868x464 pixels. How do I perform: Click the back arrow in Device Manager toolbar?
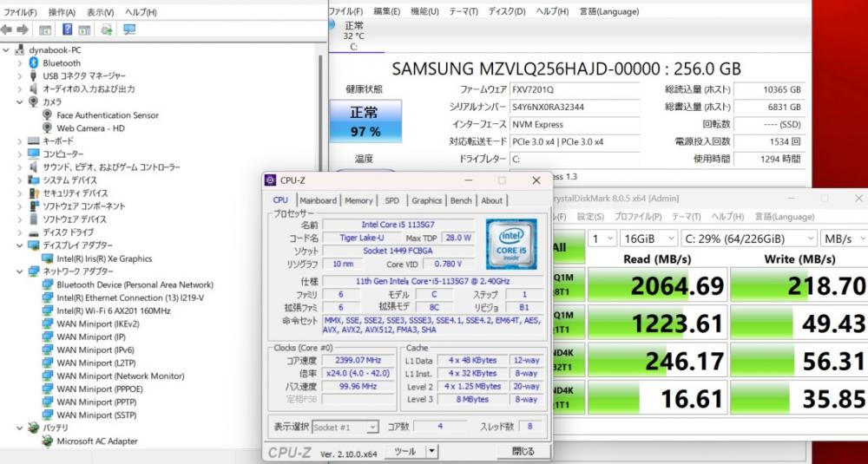(x=7, y=29)
